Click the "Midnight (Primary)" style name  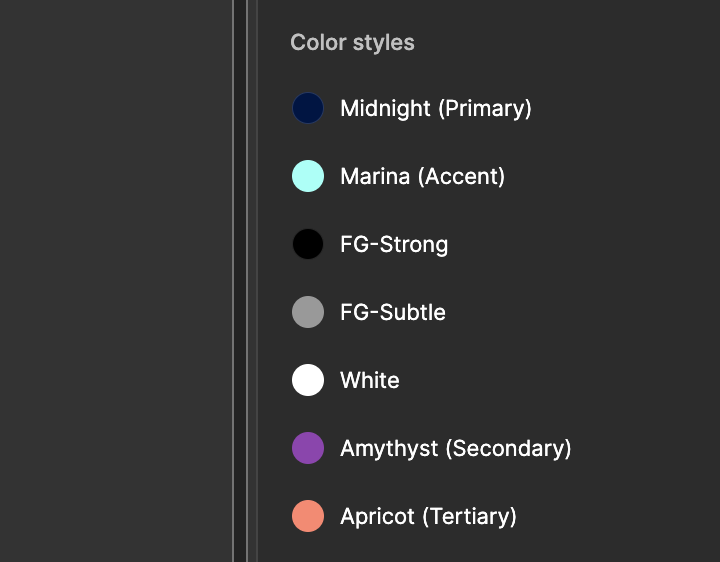pos(436,108)
